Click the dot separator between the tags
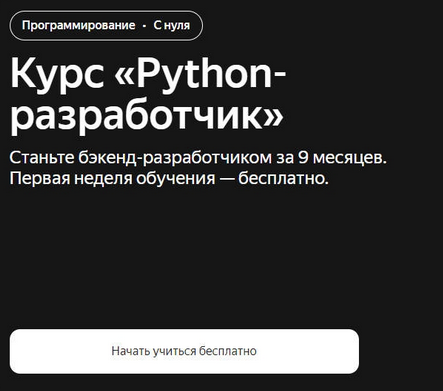Image resolution: width=443 pixels, height=391 pixels. (x=144, y=26)
